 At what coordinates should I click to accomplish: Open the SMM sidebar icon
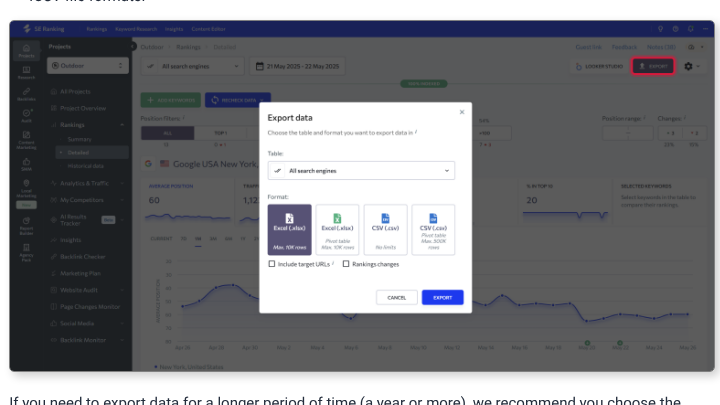(26, 164)
